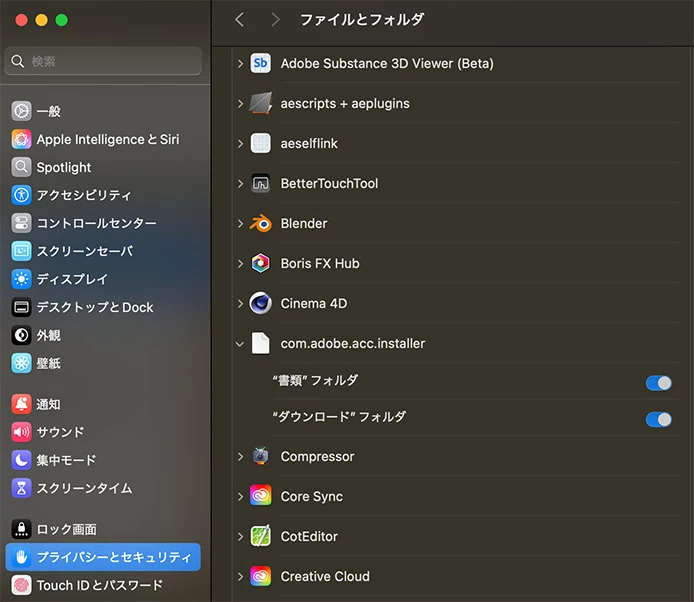Expand the Boris FX Hub row chevron
This screenshot has width=694, height=602.
point(240,263)
